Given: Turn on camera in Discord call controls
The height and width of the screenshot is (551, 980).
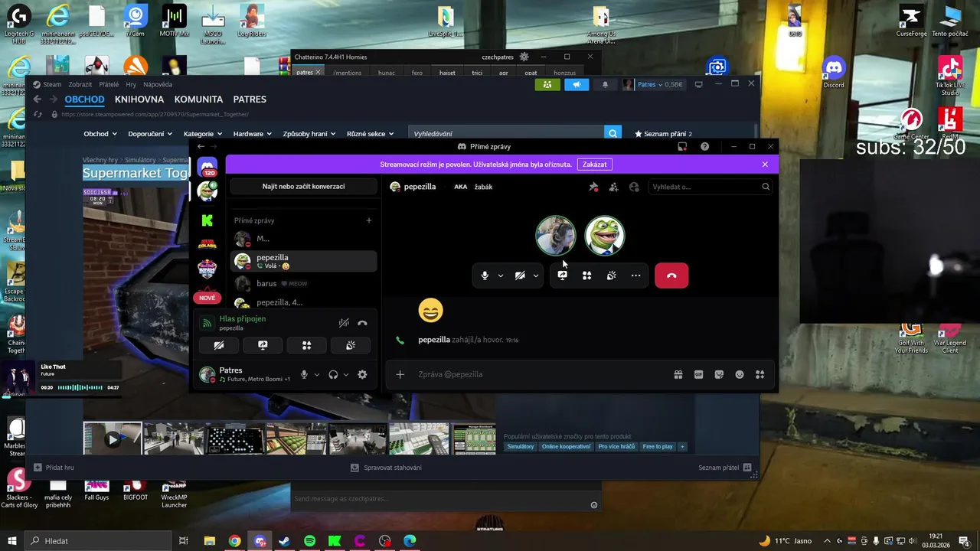Looking at the screenshot, I should click(x=520, y=275).
